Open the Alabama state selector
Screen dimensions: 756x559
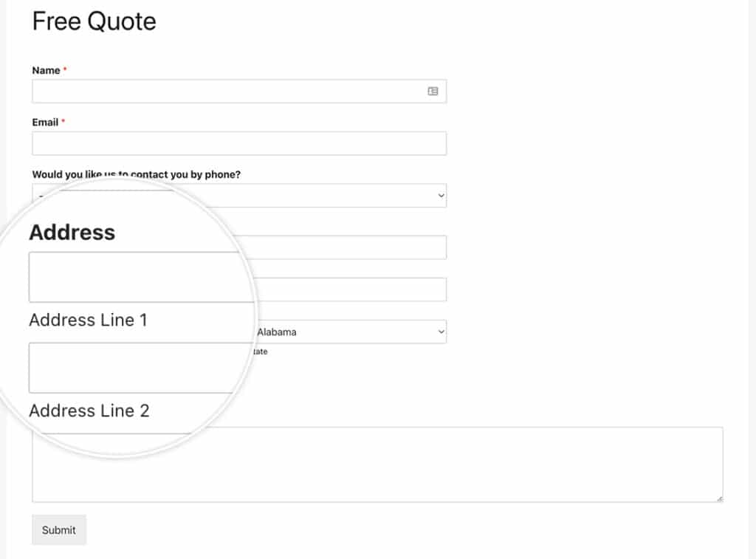point(347,332)
